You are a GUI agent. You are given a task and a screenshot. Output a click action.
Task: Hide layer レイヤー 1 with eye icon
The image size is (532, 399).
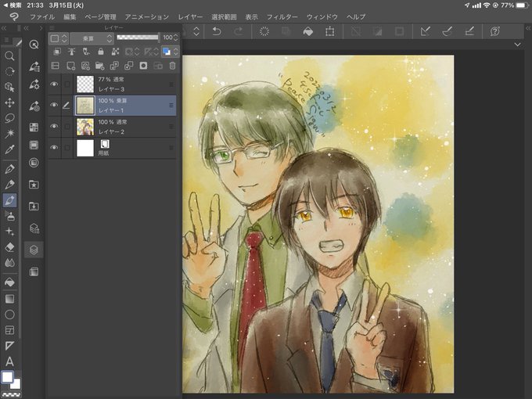click(54, 105)
